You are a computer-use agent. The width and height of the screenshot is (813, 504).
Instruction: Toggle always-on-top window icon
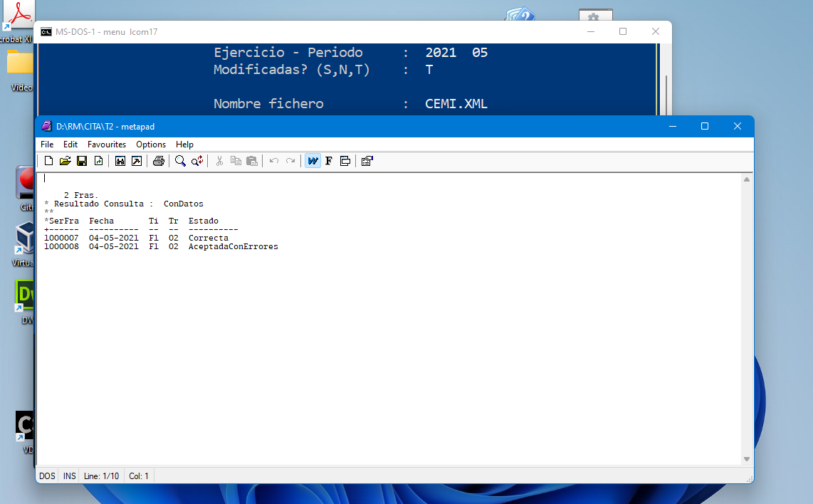coord(345,161)
